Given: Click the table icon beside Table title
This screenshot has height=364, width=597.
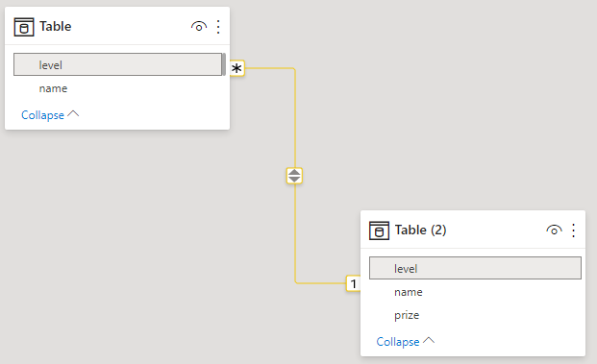Looking at the screenshot, I should [24, 27].
